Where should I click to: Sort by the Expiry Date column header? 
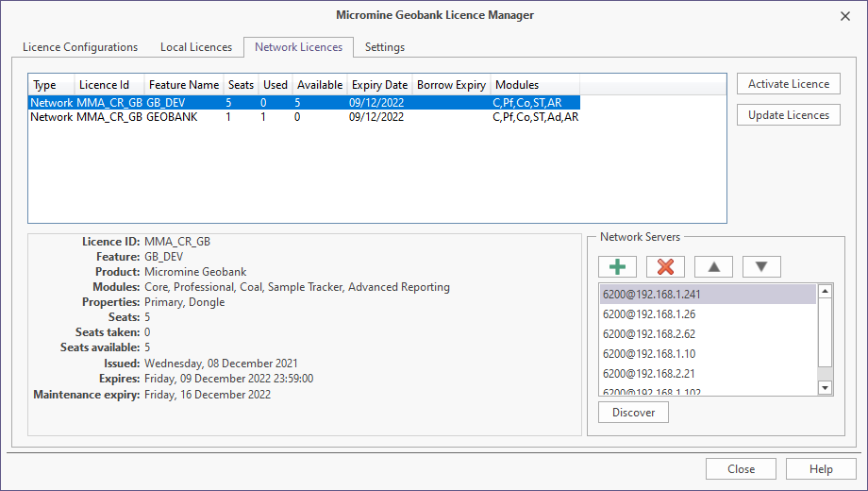pyautogui.click(x=379, y=85)
